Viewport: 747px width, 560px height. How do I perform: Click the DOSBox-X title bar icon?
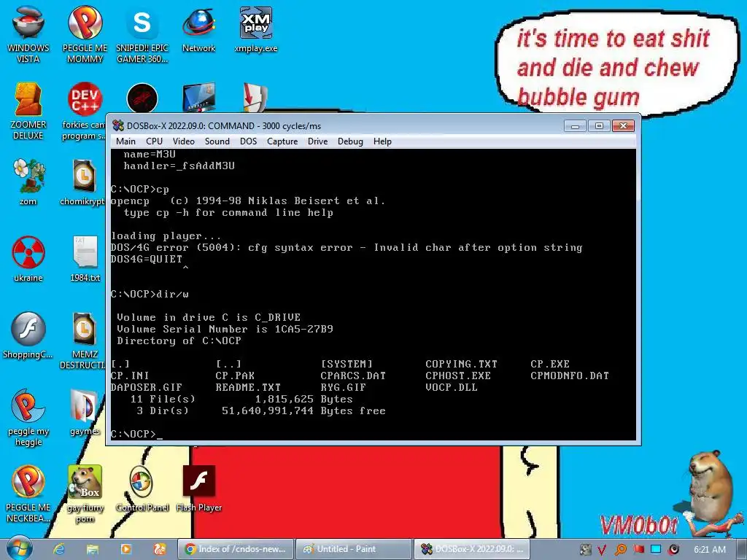pyautogui.click(x=117, y=125)
